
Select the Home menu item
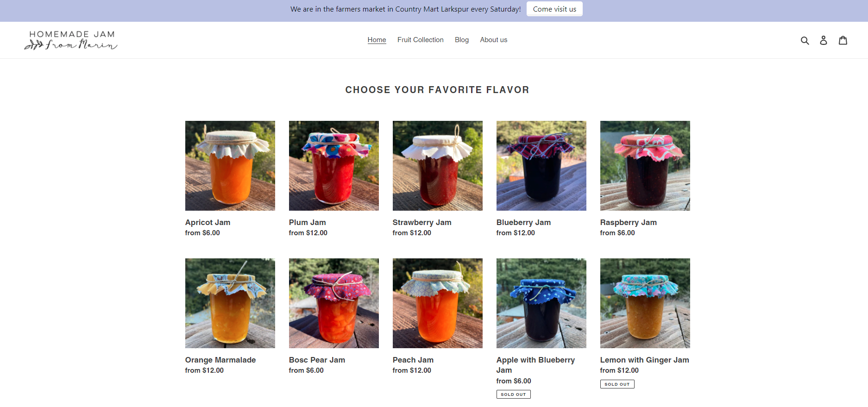[377, 40]
